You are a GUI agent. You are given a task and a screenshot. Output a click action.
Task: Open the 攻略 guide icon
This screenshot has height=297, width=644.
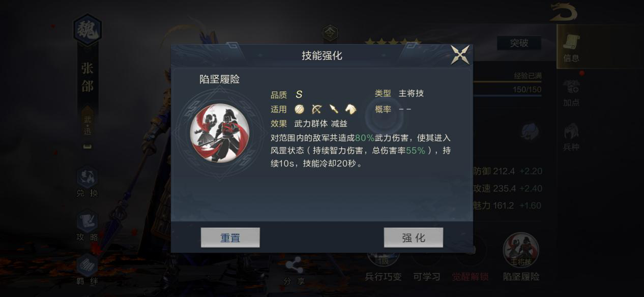pyautogui.click(x=87, y=226)
